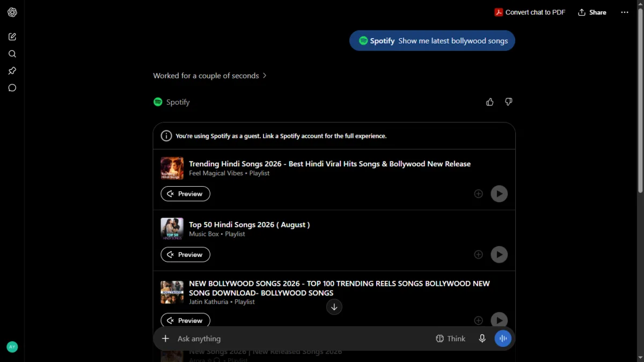Open Top 50 Hindi Songs 2026 title
Image resolution: width=644 pixels, height=362 pixels.
[250, 224]
